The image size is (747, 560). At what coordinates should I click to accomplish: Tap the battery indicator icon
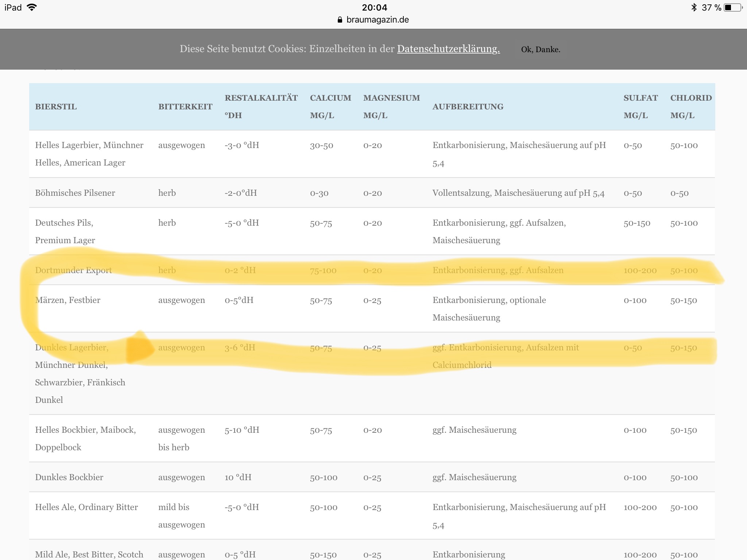pyautogui.click(x=733, y=7)
